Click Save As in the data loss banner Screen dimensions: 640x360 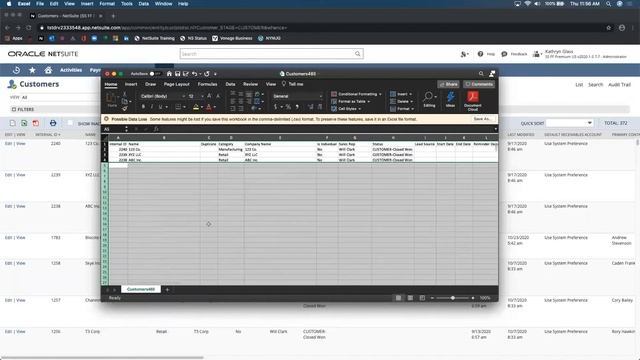click(482, 119)
